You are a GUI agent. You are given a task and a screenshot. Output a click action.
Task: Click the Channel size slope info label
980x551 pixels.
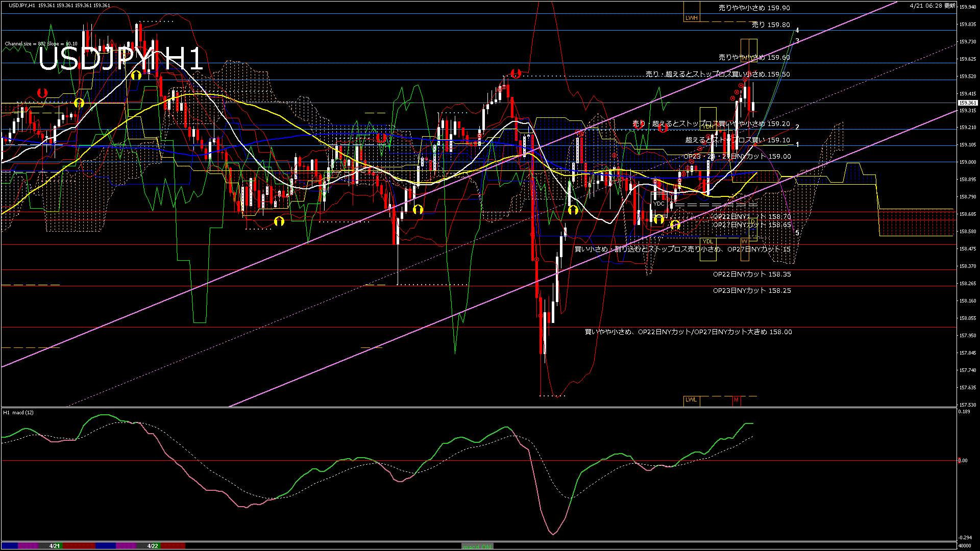(41, 44)
